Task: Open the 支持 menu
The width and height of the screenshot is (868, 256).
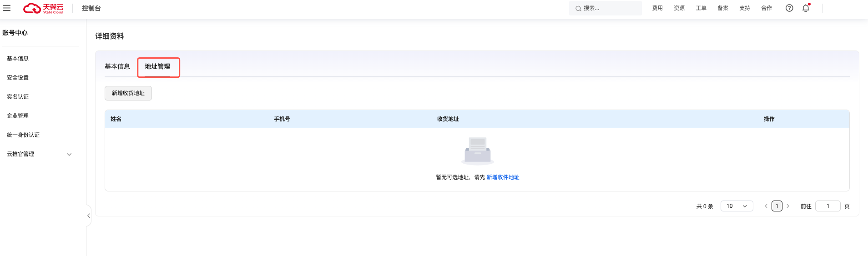Action: [745, 8]
